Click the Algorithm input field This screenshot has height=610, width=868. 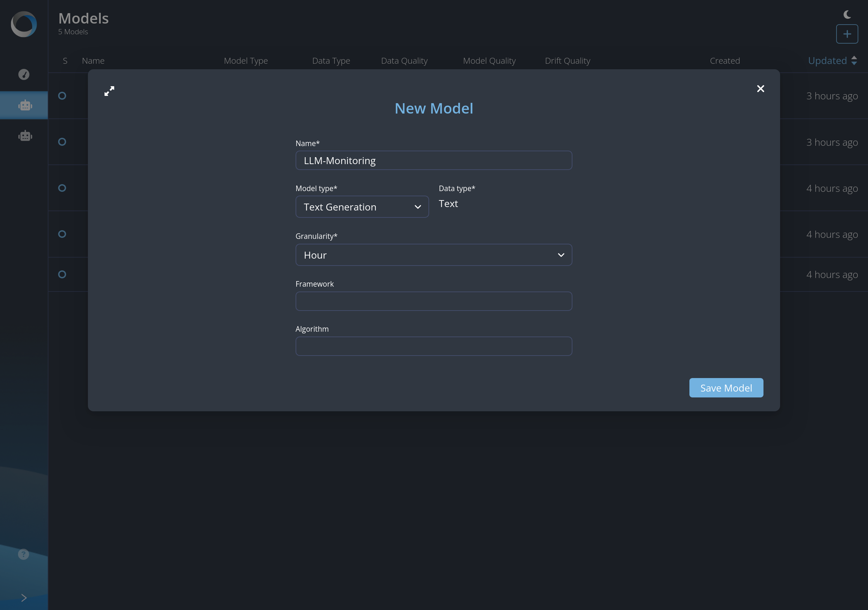pyautogui.click(x=434, y=346)
